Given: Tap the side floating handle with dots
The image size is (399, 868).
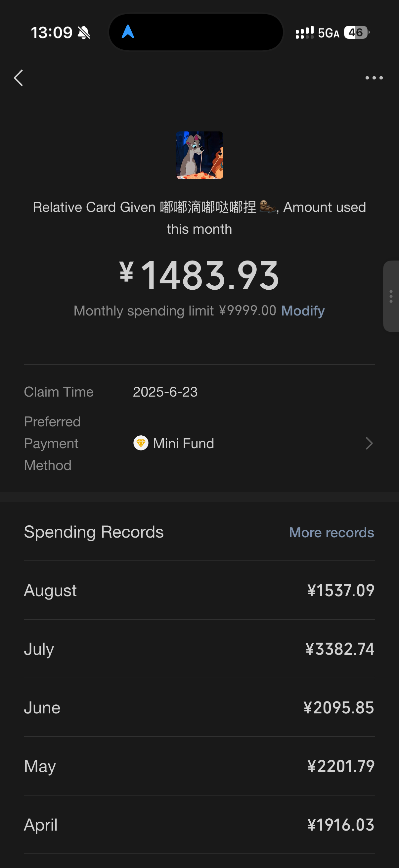Looking at the screenshot, I should point(391,296).
